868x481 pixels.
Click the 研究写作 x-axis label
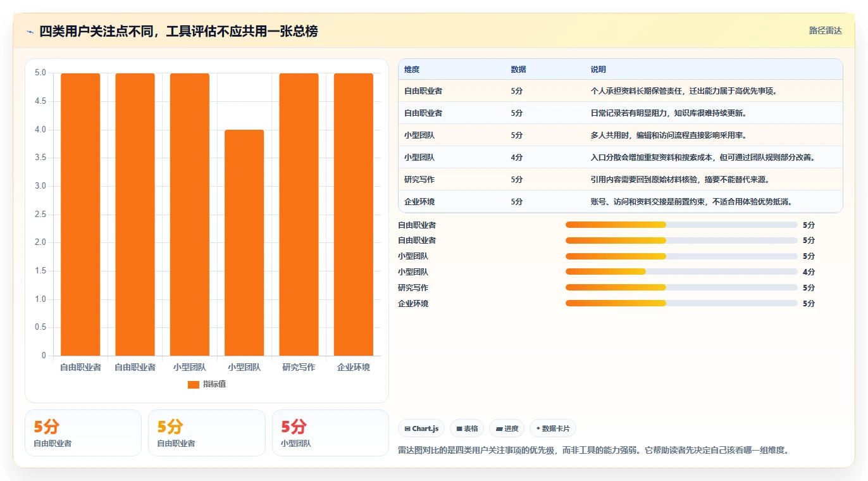(299, 367)
